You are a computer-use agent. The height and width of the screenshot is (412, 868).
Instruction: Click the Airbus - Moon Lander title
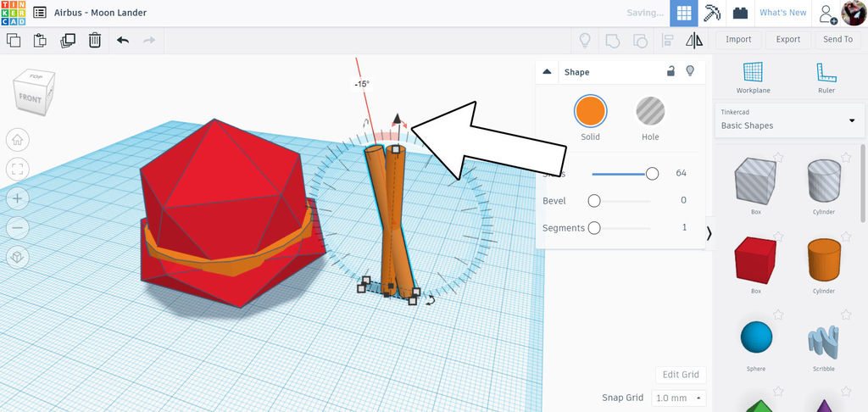pos(100,13)
